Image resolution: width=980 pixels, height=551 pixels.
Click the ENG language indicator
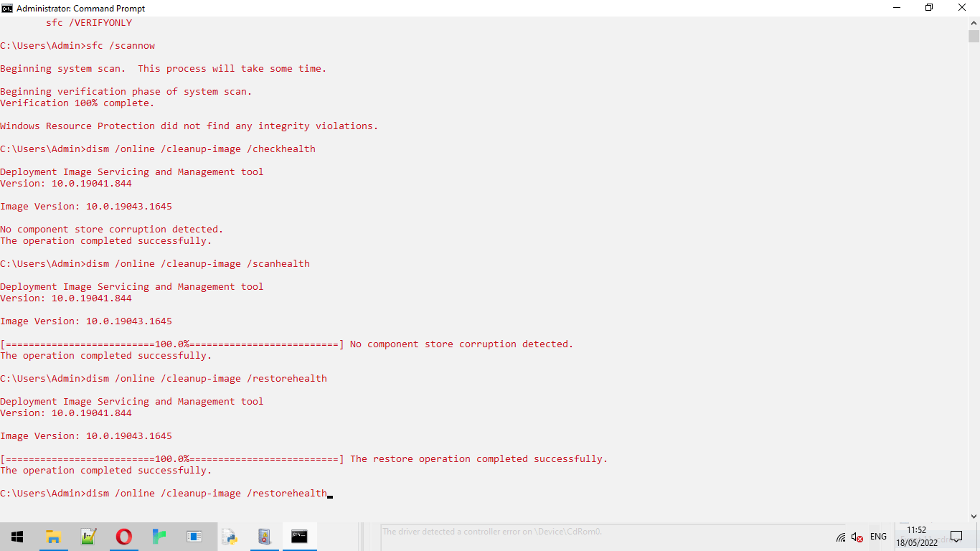click(x=878, y=536)
